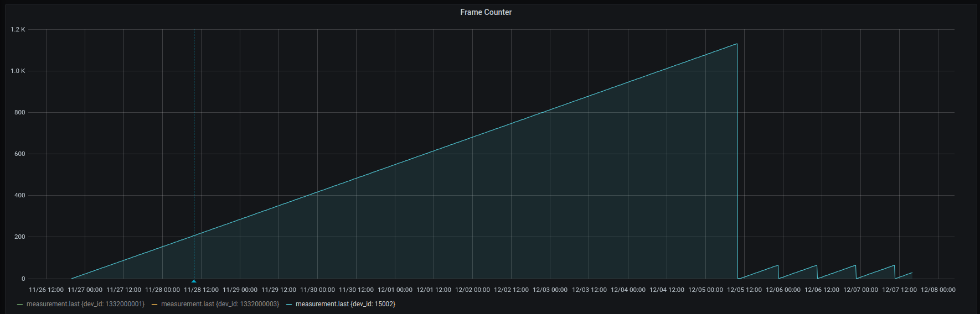
Task: Click the 12/07 12:00 x-axis label
Action: [x=899, y=290]
